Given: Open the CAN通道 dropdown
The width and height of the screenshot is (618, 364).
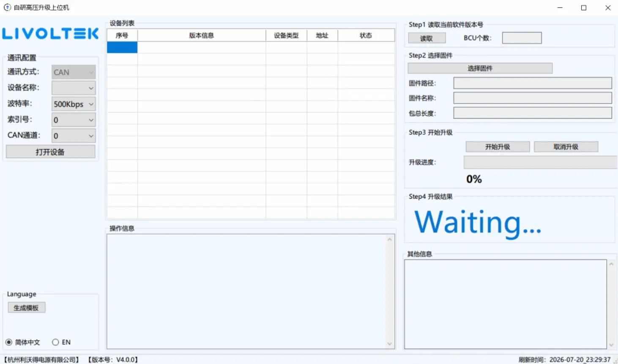Looking at the screenshot, I should [x=74, y=136].
